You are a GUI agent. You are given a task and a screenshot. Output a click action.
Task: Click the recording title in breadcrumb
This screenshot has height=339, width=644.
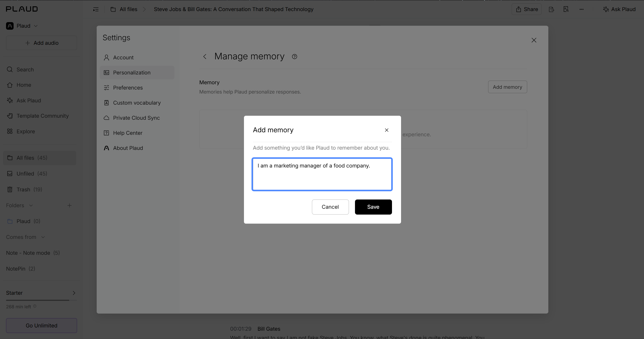(x=234, y=9)
